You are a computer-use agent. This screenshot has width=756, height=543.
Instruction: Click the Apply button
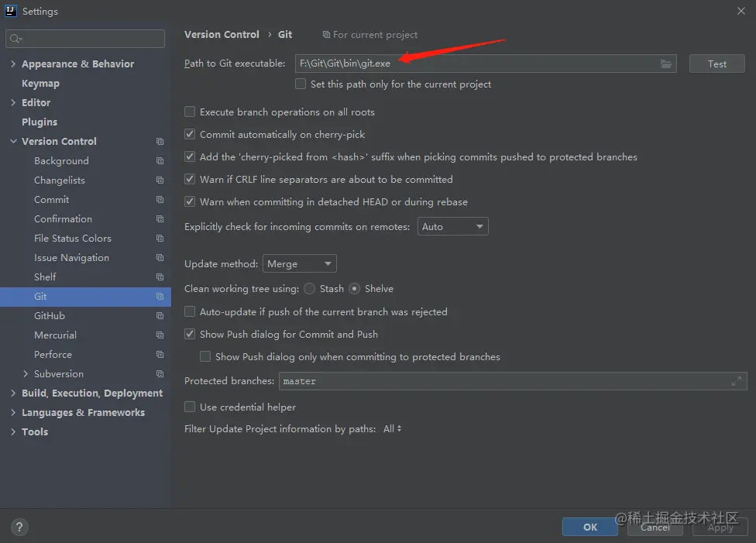720,527
